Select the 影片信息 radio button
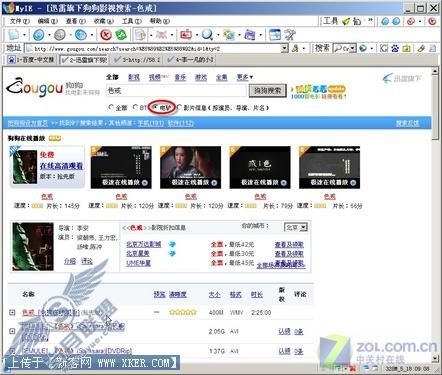The image size is (442, 375). pyautogui.click(x=179, y=107)
